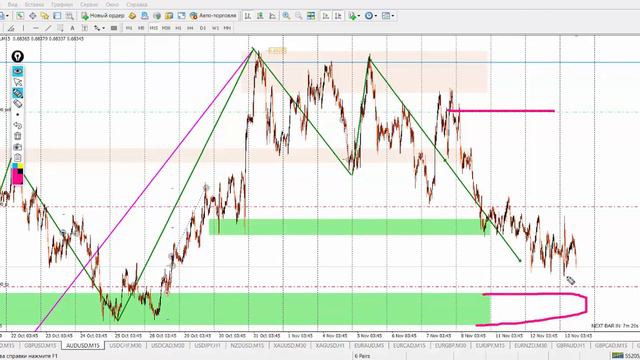The image size is (640, 360).
Task: Switch to the USDCHF,M30 chart tab
Action: (x=125, y=346)
